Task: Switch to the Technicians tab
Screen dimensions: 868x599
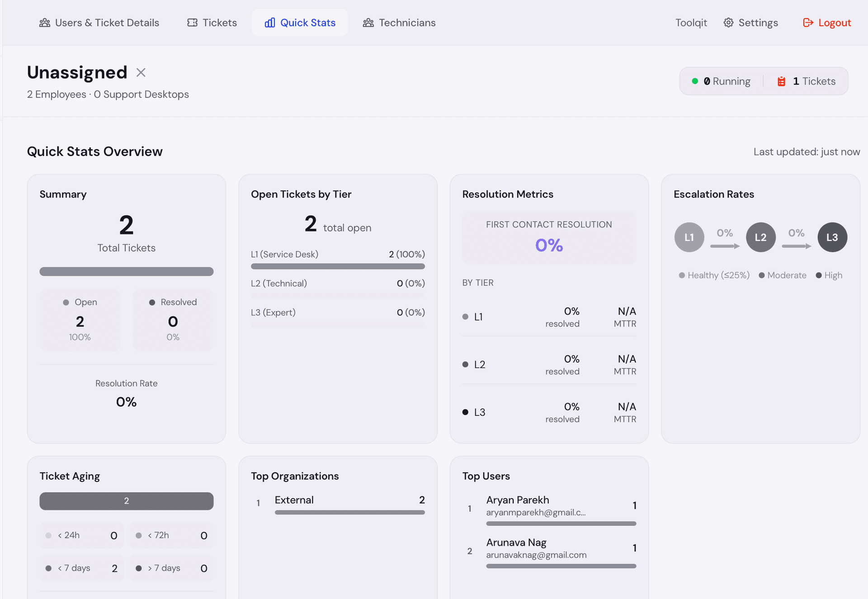Action: click(399, 22)
